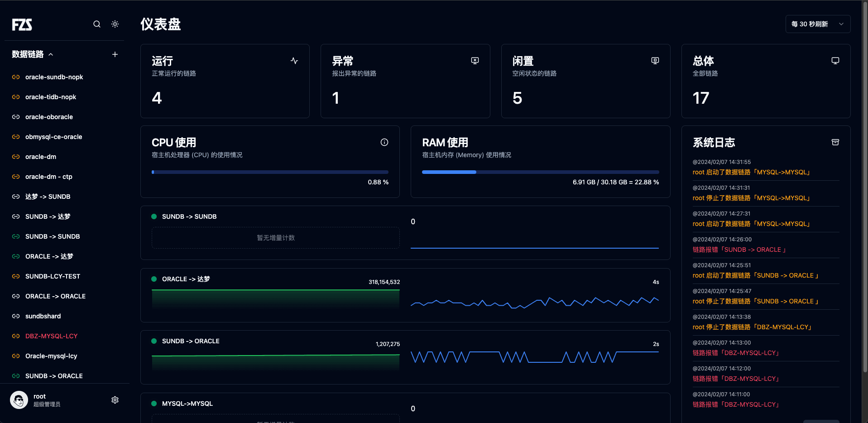The width and height of the screenshot is (868, 423).
Task: Toggle the status dot beside MYSQL->MYSQL
Action: pos(154,403)
